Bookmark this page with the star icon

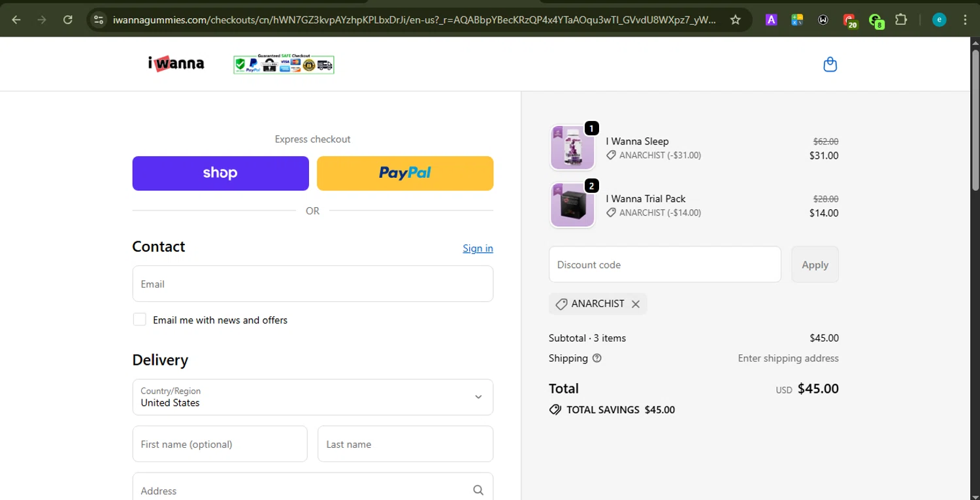[x=736, y=20]
